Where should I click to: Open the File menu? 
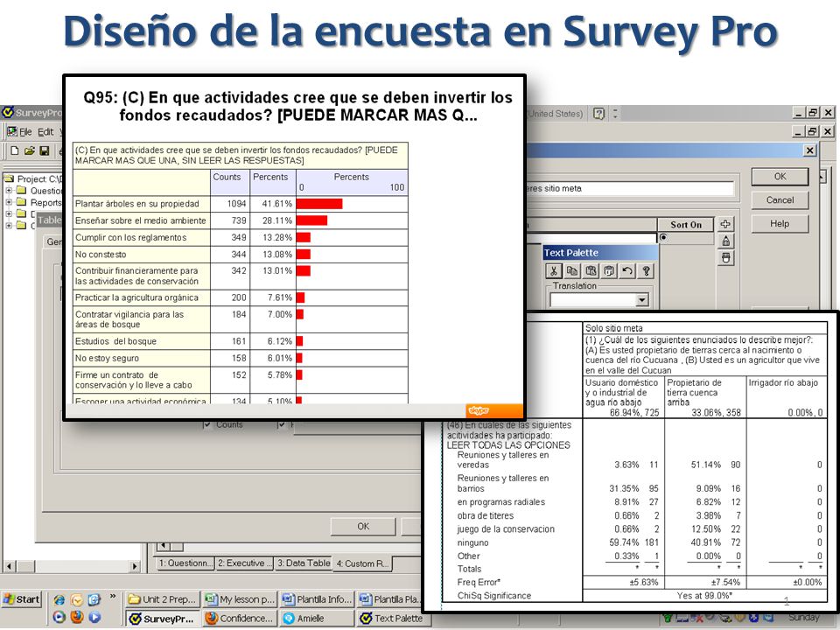(x=25, y=132)
